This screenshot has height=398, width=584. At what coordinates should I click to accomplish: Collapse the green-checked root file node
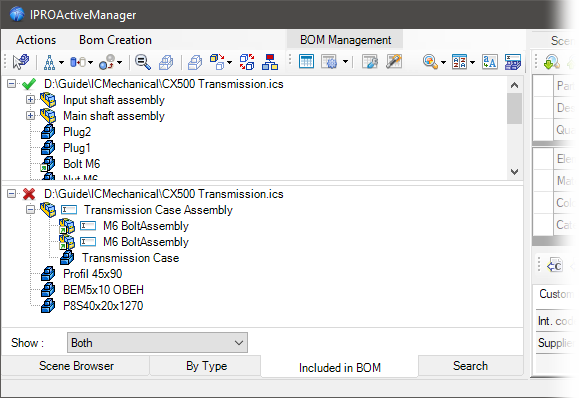[12, 84]
